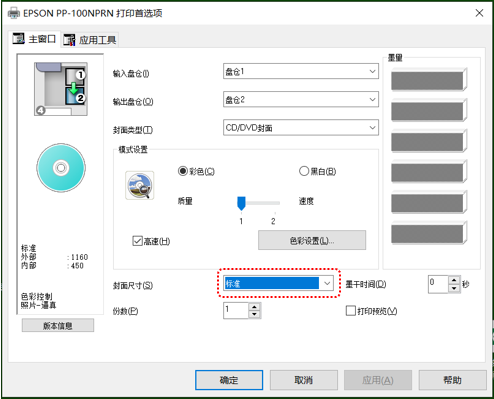
Task: Open the 输入盘仓 dropdown showing 盘仓1
Action: pos(301,71)
